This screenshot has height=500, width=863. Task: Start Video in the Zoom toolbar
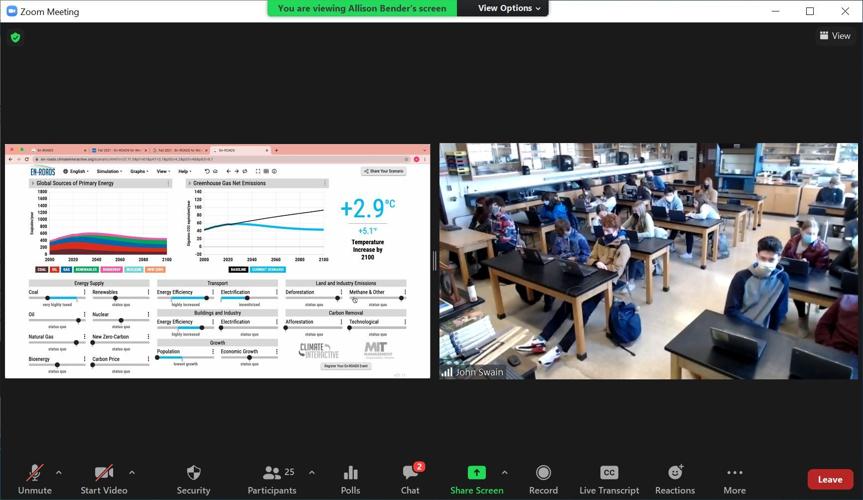(x=103, y=479)
